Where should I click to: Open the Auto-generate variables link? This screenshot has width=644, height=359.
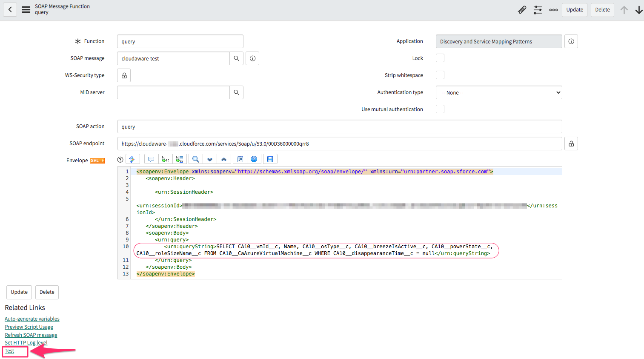(32, 319)
